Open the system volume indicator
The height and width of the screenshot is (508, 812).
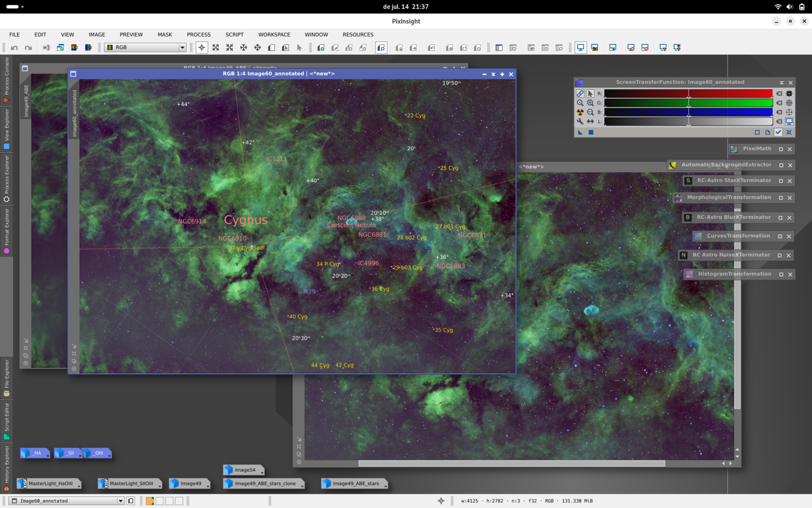(789, 7)
